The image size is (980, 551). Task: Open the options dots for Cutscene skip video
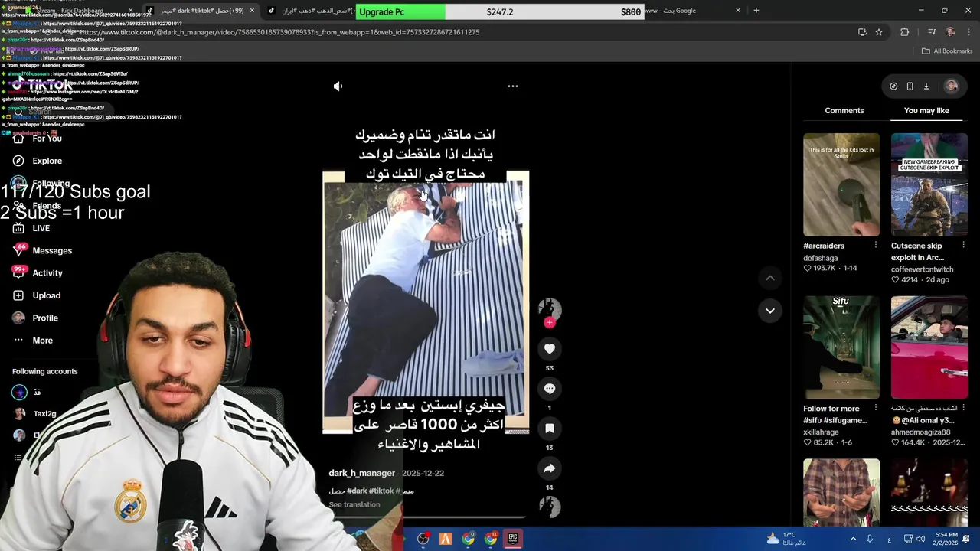point(963,245)
